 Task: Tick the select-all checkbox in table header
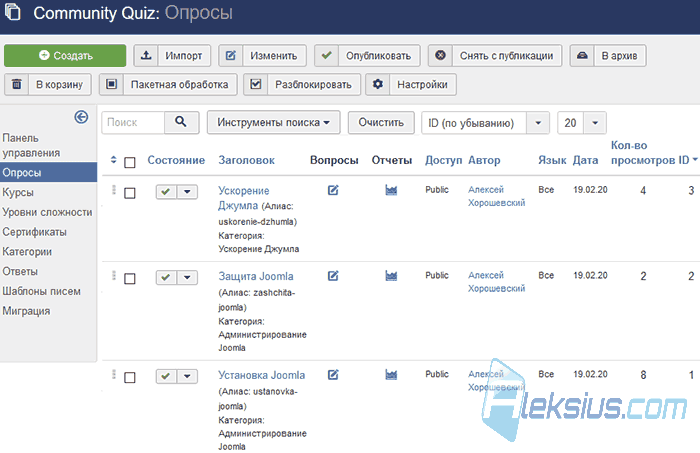point(130,162)
